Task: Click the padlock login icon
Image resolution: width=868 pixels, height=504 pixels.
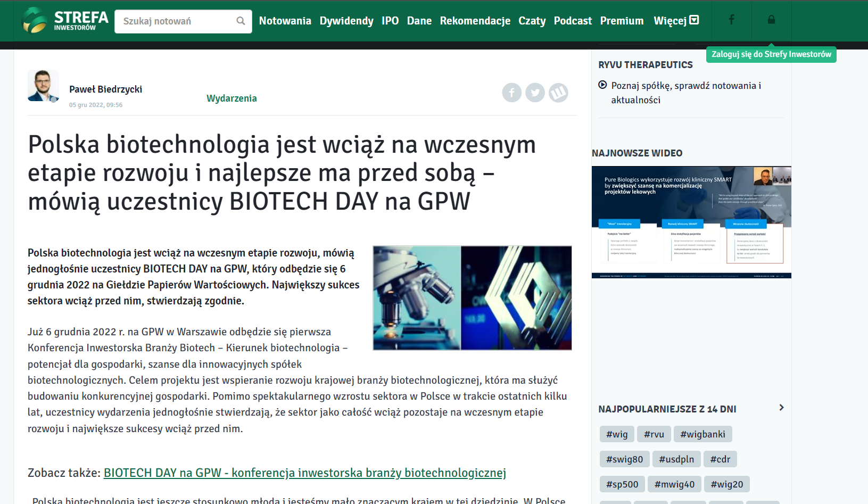Action: pos(771,20)
